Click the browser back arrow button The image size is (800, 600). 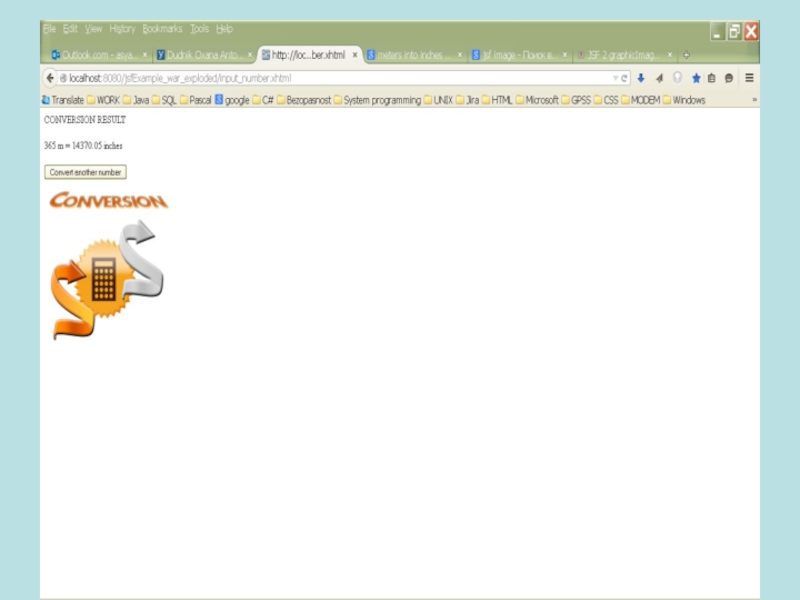point(49,78)
